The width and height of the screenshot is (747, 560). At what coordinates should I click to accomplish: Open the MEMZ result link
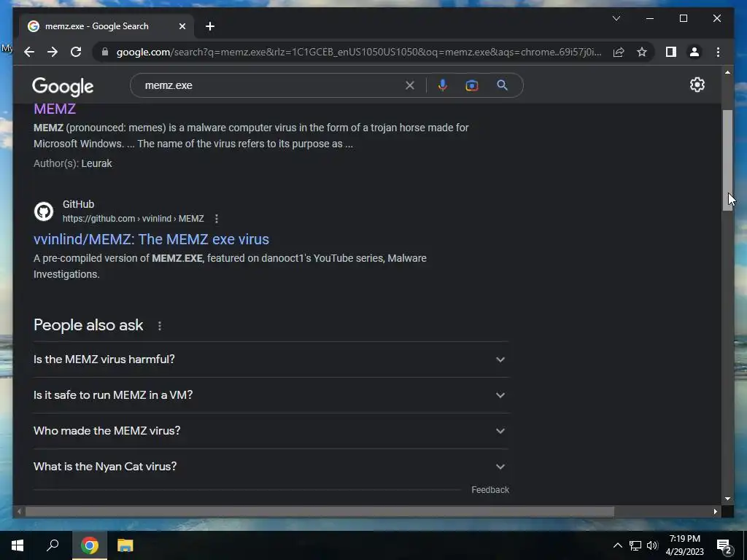point(55,109)
